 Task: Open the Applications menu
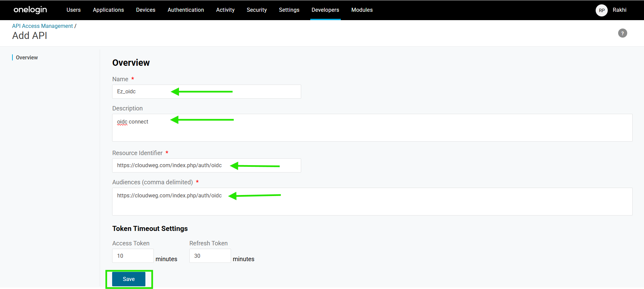(x=108, y=10)
